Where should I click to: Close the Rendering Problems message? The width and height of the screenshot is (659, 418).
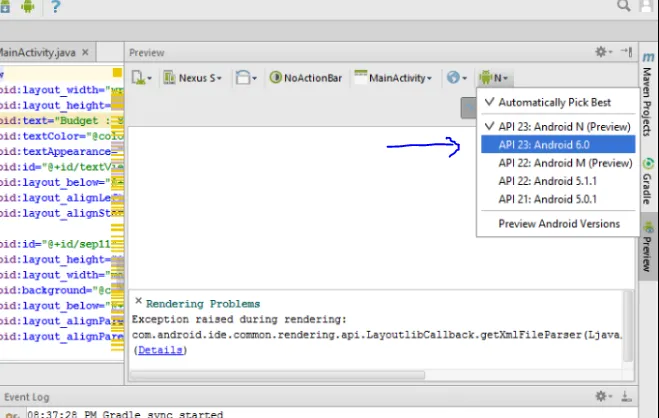(x=138, y=301)
